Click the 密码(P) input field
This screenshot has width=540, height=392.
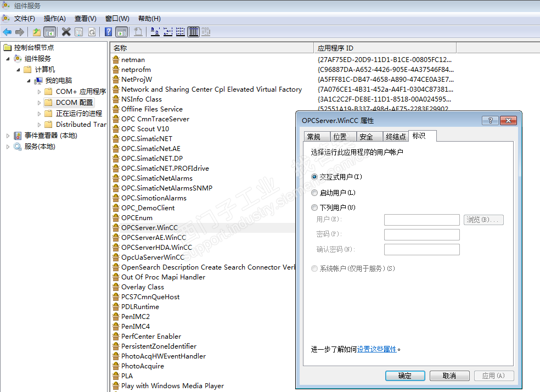(422, 234)
